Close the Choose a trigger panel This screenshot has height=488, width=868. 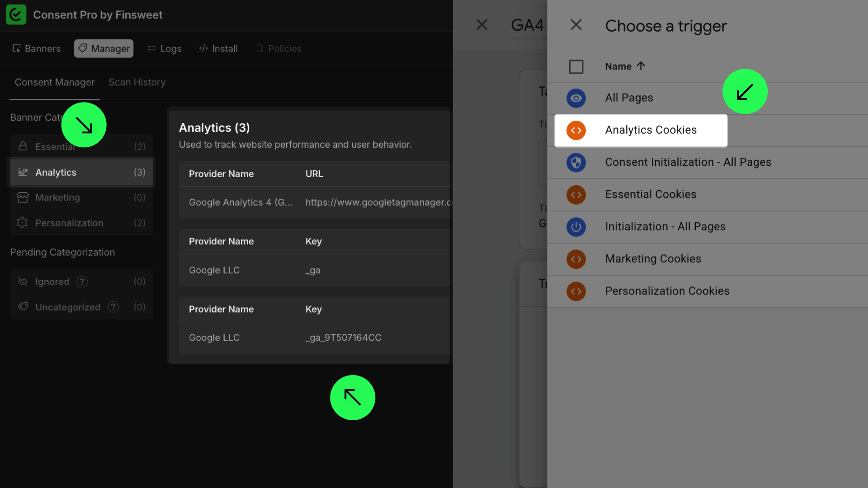coord(576,25)
